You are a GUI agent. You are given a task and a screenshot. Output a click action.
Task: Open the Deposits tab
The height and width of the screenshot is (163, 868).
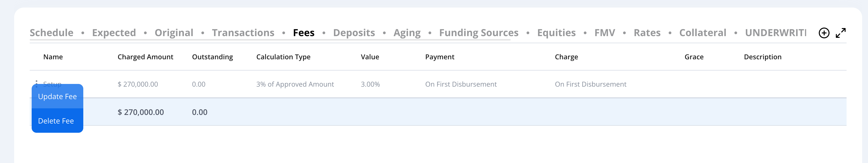pos(354,33)
